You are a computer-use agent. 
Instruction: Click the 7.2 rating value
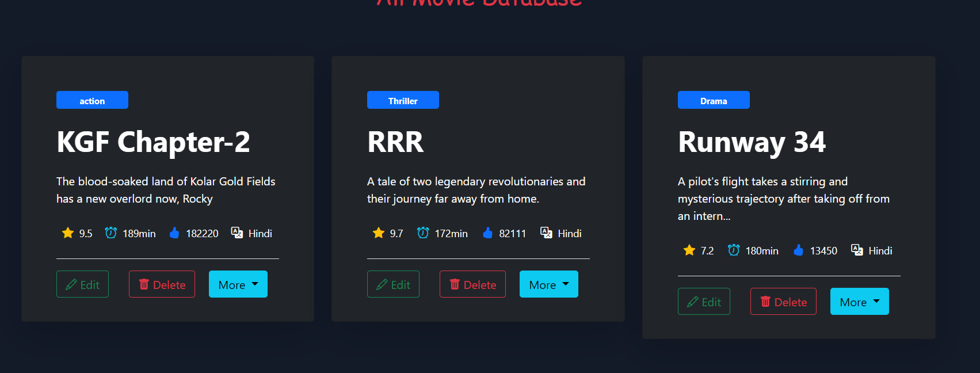click(707, 251)
